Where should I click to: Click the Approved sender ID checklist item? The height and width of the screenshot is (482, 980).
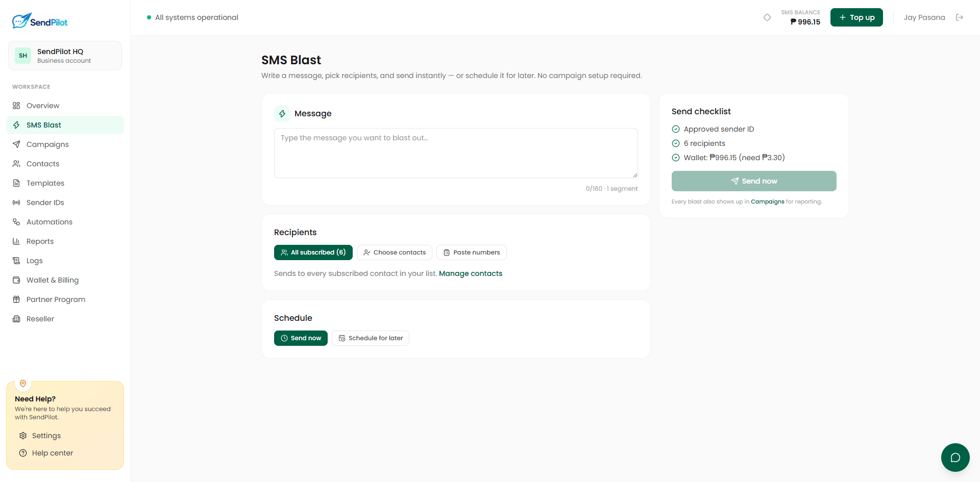pos(713,129)
